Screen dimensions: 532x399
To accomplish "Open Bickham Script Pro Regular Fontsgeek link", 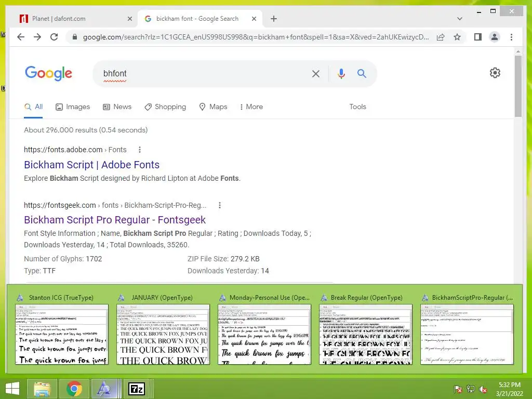I will (115, 220).
